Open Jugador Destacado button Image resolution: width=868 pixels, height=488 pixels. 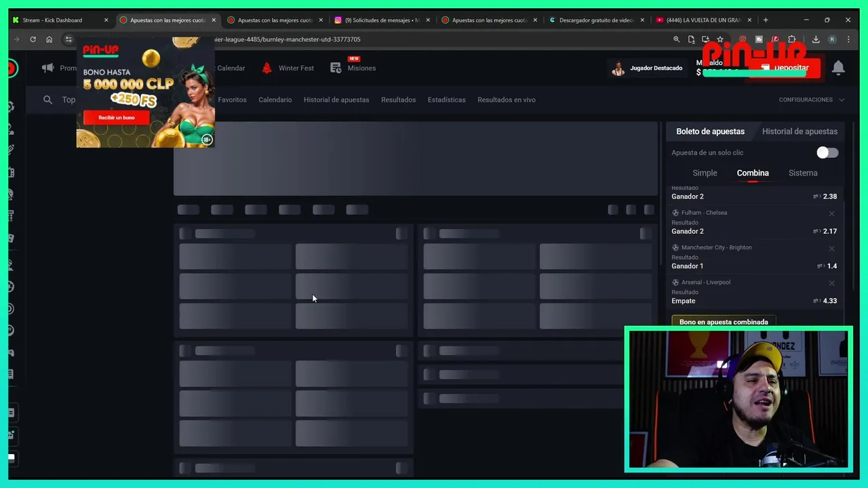[647, 68]
